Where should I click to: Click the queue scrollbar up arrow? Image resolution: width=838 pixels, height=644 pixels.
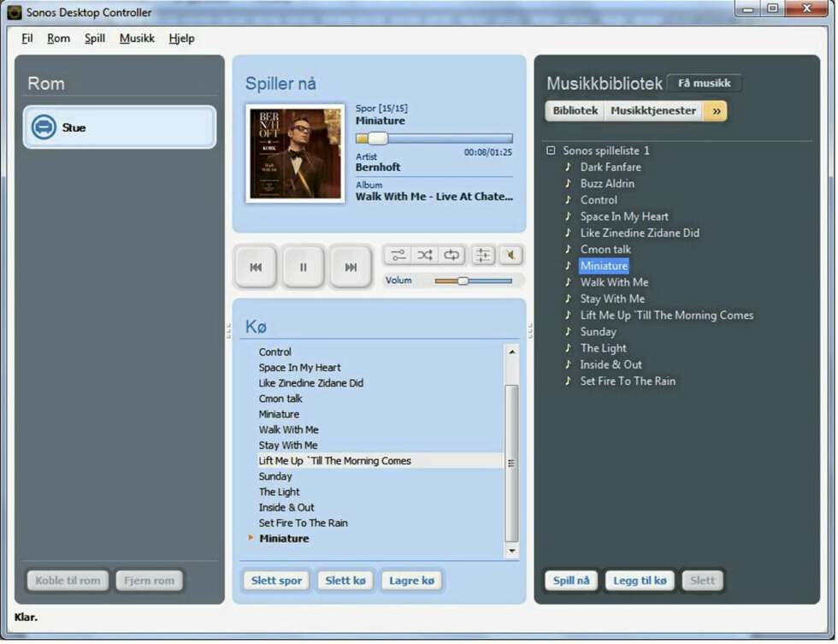pyautogui.click(x=512, y=352)
